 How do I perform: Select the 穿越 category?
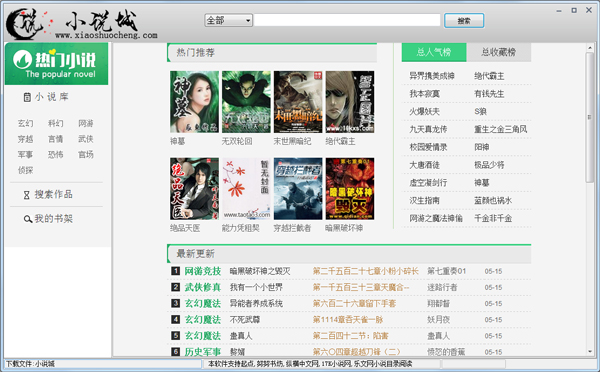click(25, 139)
